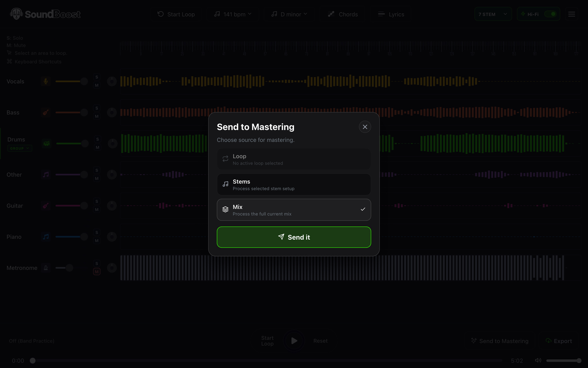Click the master volume slider

pyautogui.click(x=564, y=360)
